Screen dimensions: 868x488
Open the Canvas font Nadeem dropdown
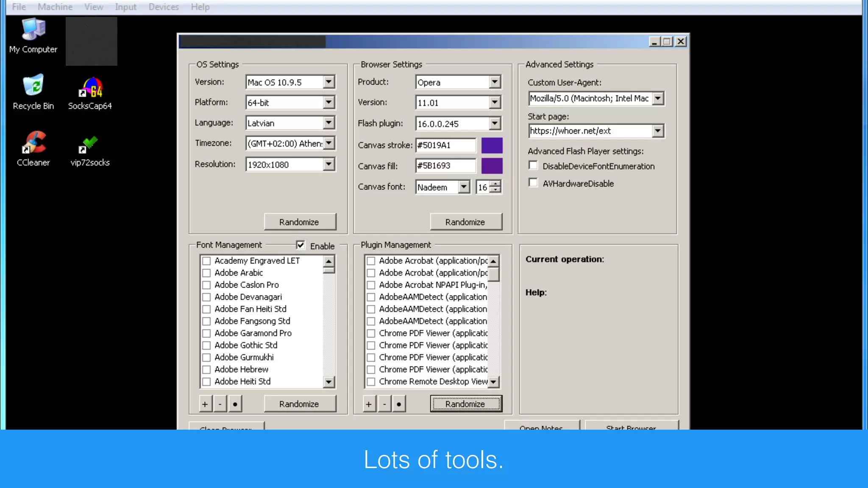pos(464,187)
